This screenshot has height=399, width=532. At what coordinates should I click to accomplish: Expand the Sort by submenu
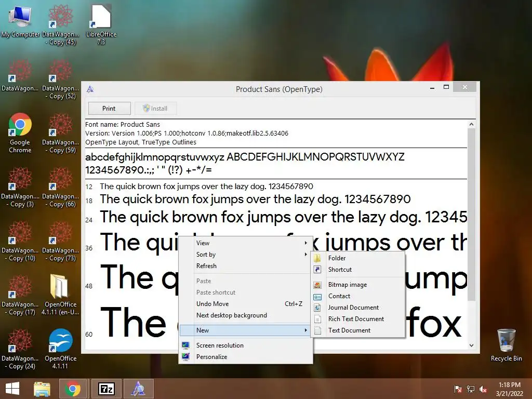252,255
